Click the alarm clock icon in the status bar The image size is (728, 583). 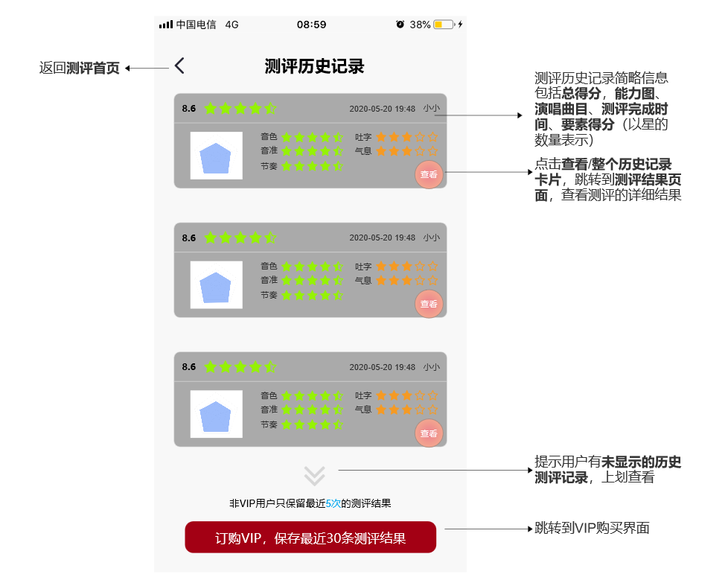[x=400, y=24]
